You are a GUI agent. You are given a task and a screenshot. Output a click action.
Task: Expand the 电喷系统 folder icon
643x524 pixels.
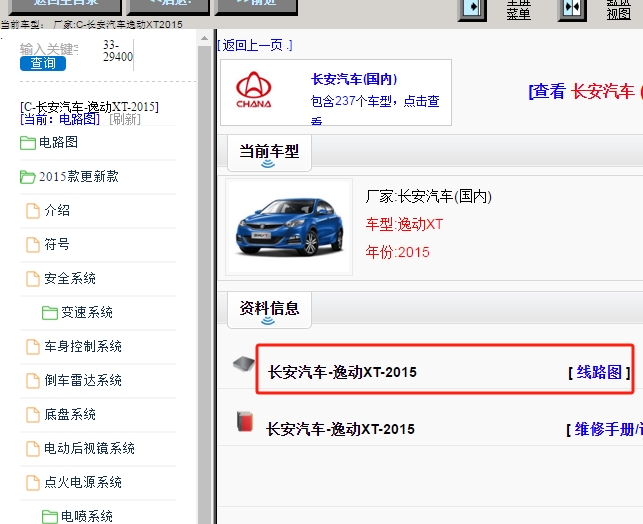point(50,517)
